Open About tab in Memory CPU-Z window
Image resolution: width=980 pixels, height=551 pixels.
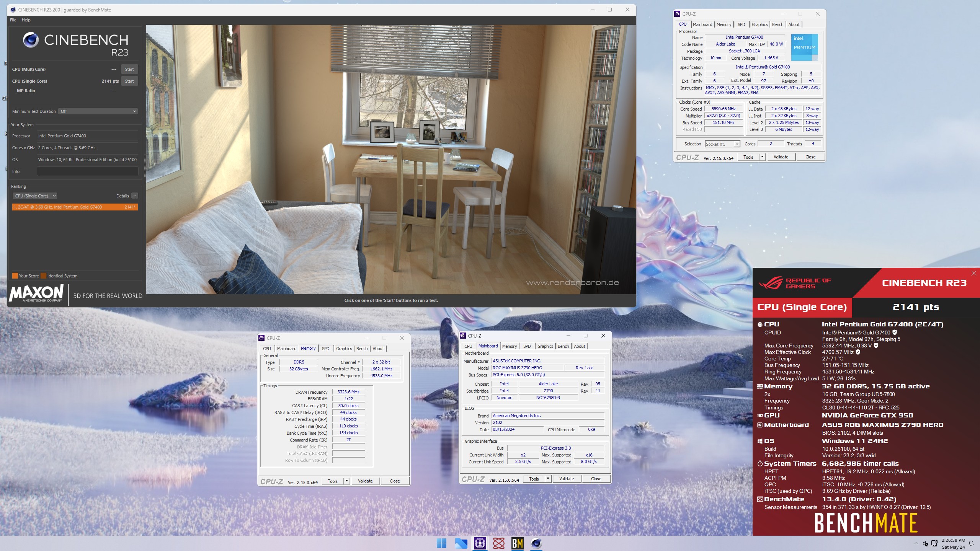tap(378, 349)
